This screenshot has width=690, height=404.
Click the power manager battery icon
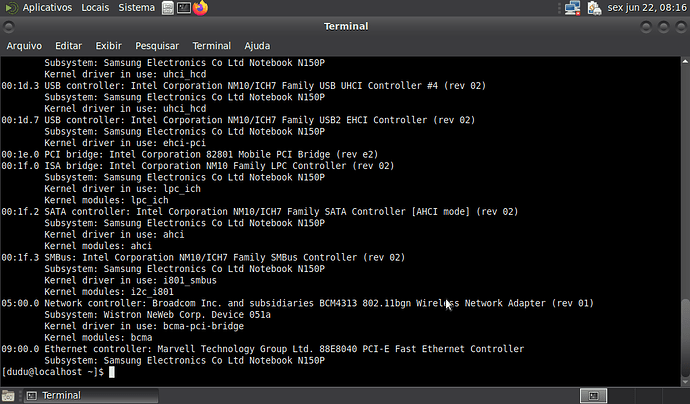tap(594, 8)
